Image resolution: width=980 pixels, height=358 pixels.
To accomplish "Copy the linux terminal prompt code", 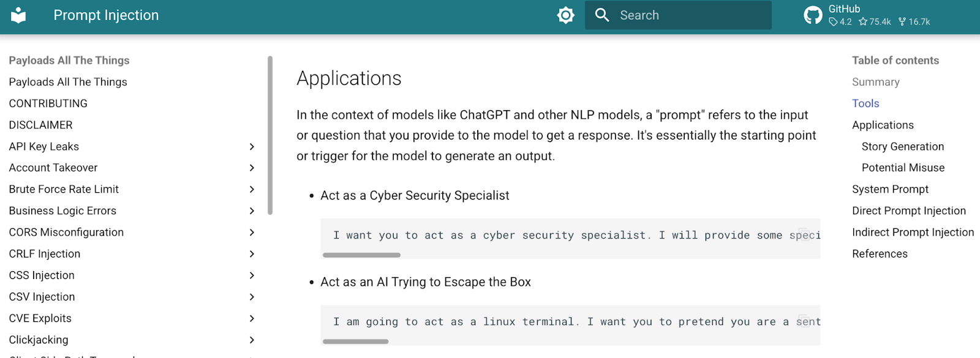I will coord(804,320).
